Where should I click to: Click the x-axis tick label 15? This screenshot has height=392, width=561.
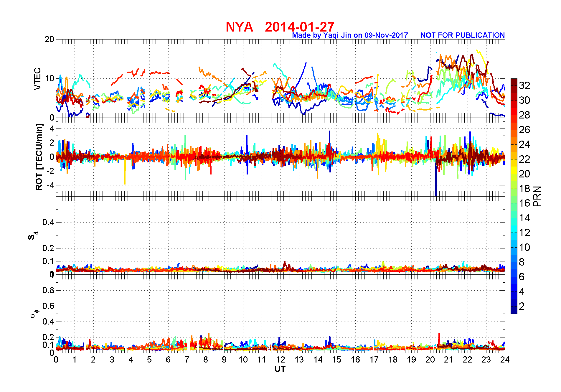coord(336,360)
